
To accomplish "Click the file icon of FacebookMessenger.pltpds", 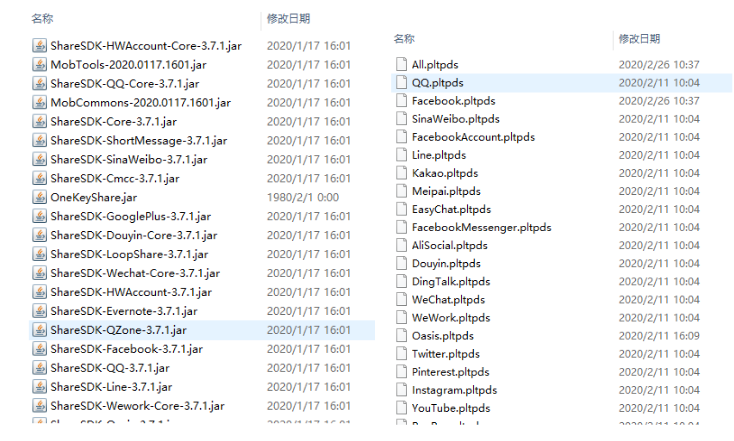I will [x=401, y=227].
